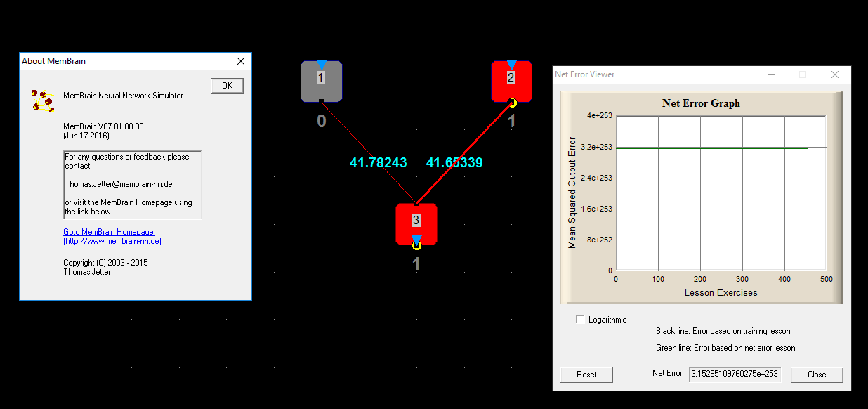Close Net Error Viewer using the title bar X
This screenshot has height=409, width=868.
point(834,74)
